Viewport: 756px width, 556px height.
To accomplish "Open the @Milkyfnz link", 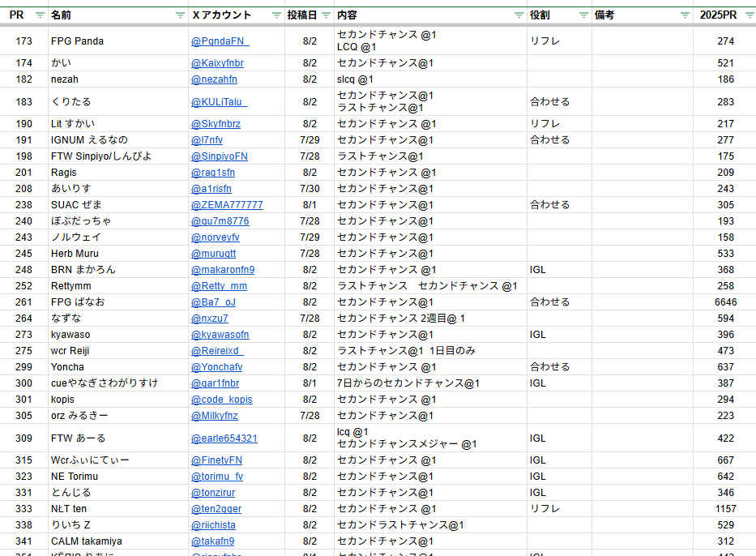I will (x=215, y=416).
